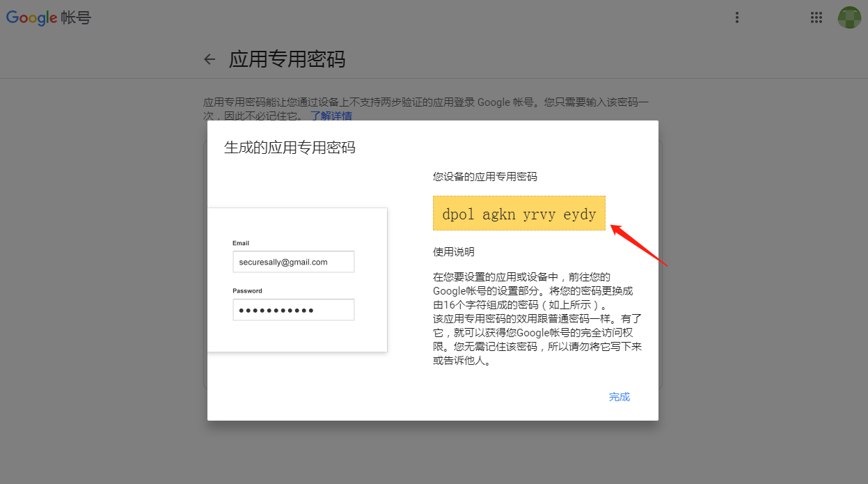Open the three-dot more options menu

point(737,18)
